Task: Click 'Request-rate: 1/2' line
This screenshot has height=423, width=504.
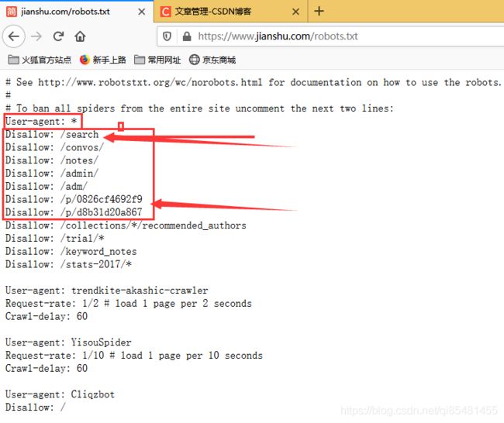Action: (129, 303)
